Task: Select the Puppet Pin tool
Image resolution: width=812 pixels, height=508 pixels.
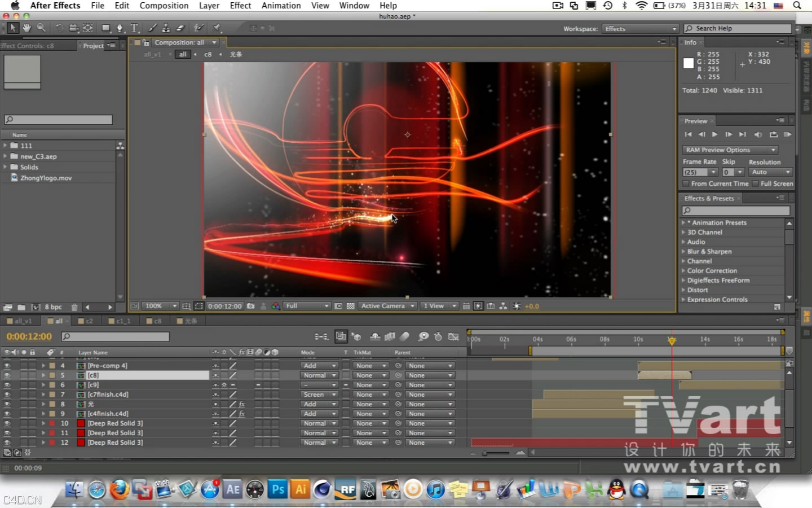Action: click(217, 28)
